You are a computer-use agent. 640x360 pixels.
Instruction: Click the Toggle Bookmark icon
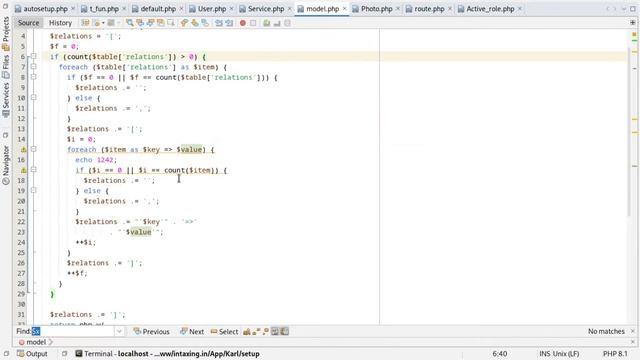coord(205,23)
